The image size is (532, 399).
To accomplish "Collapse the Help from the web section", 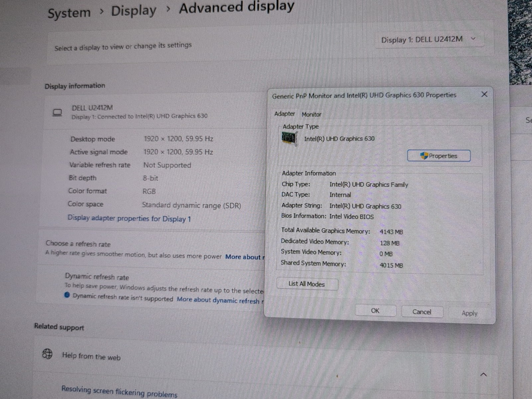I will point(483,375).
